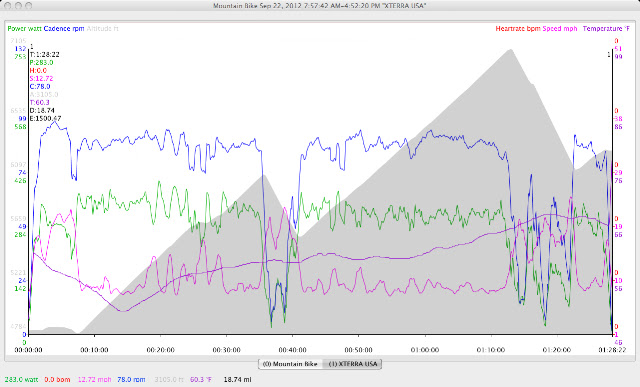Click the 01:20:00 time axis label
This screenshot has width=640, height=387.
point(557,350)
